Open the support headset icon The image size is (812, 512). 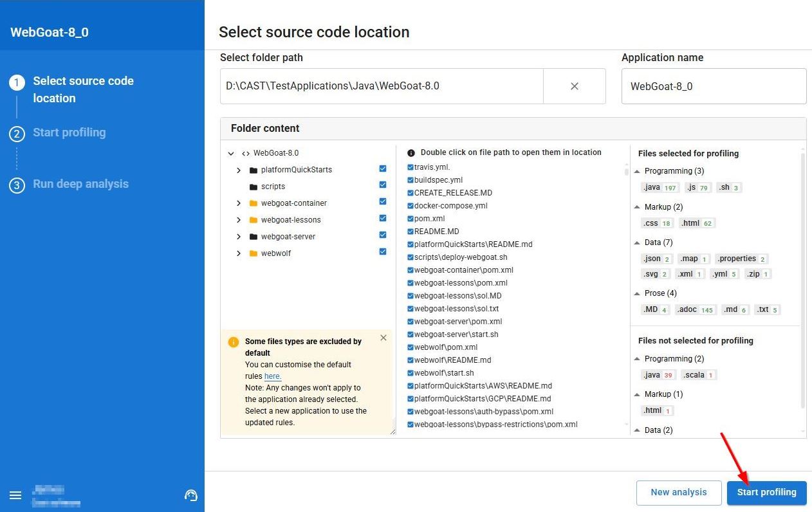[x=190, y=495]
